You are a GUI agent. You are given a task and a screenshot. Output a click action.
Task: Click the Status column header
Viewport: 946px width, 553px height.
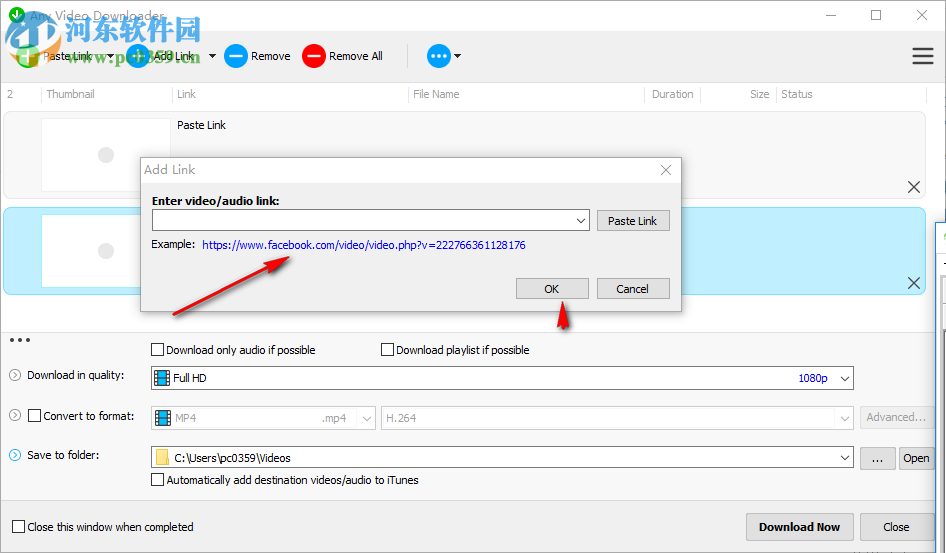pos(796,94)
